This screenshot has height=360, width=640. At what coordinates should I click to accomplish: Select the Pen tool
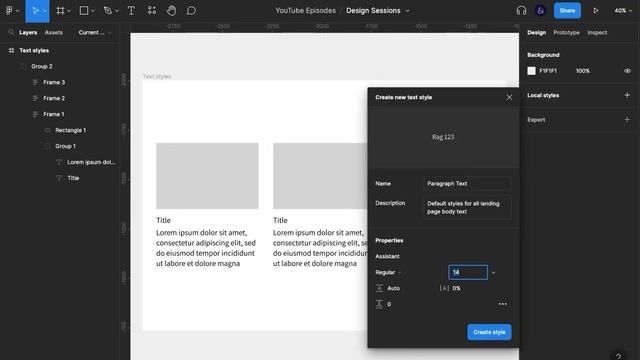click(x=107, y=11)
